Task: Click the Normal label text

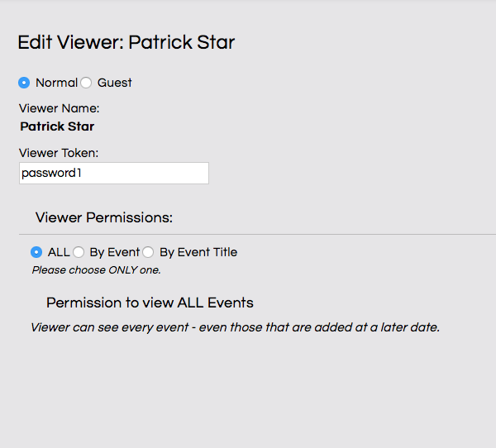Action: point(56,83)
